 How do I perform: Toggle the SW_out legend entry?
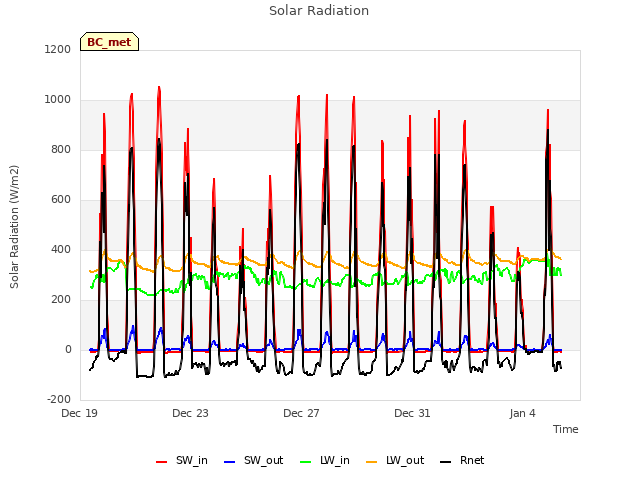pos(253,460)
